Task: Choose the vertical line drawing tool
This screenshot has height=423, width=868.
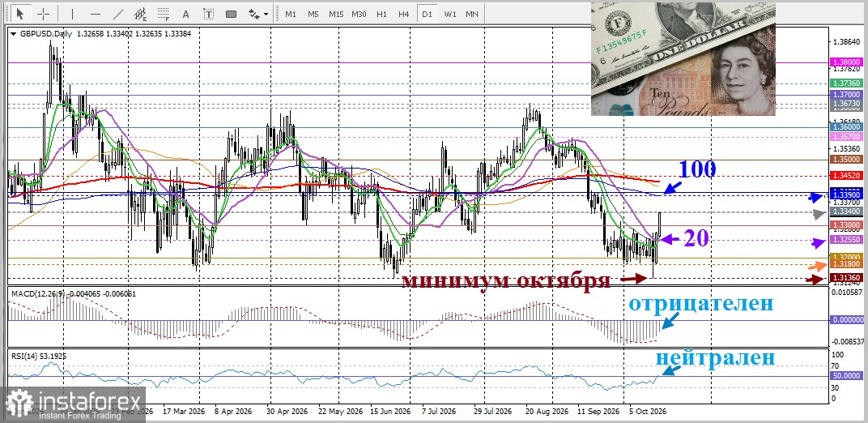Action: pos(73,13)
